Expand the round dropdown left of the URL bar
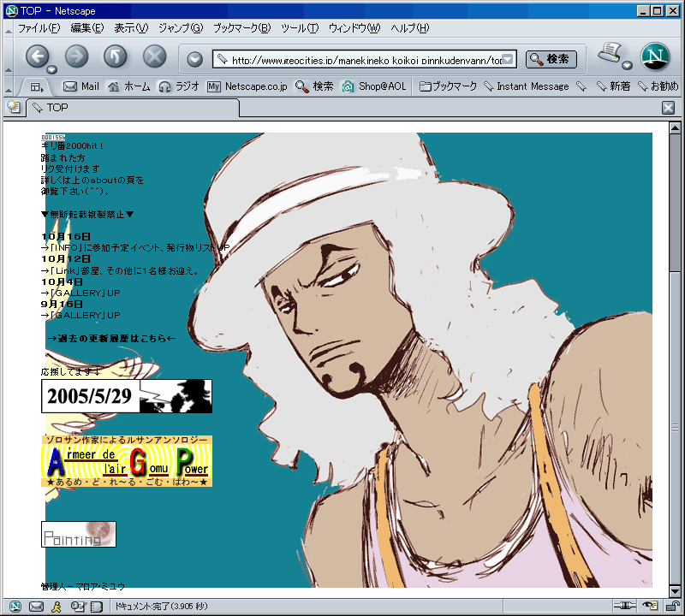Screen dimensions: 685x616 pyautogui.click(x=195, y=59)
